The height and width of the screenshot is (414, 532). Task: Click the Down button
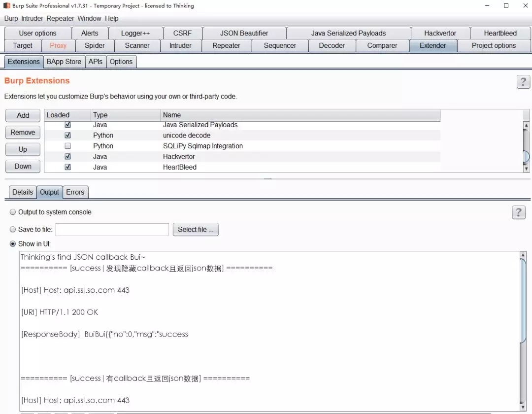pos(23,166)
